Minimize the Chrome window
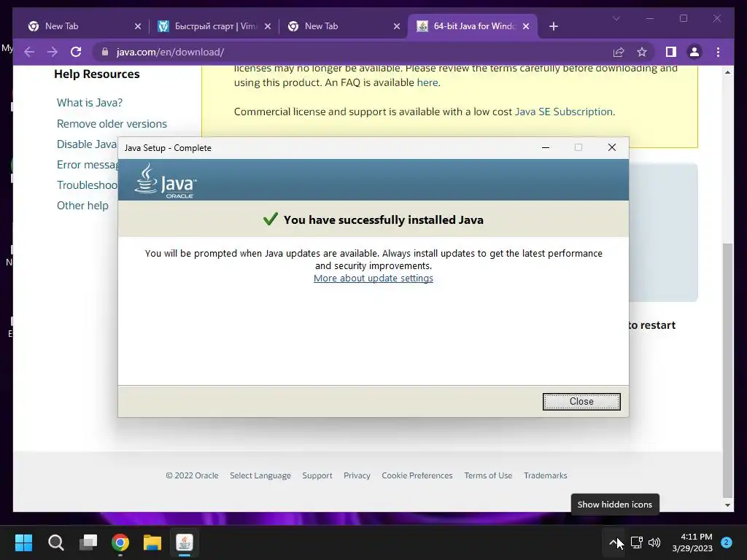The width and height of the screenshot is (747, 560). (650, 18)
